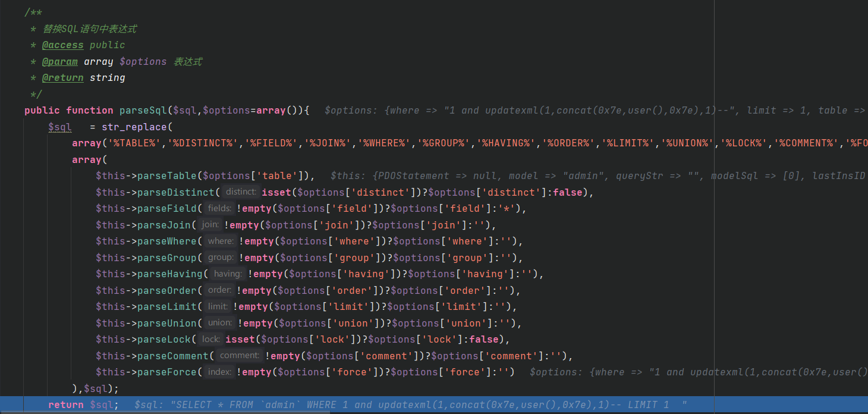Click the 'fields:' parameter hint
The width and height of the screenshot is (868, 414).
(219, 209)
